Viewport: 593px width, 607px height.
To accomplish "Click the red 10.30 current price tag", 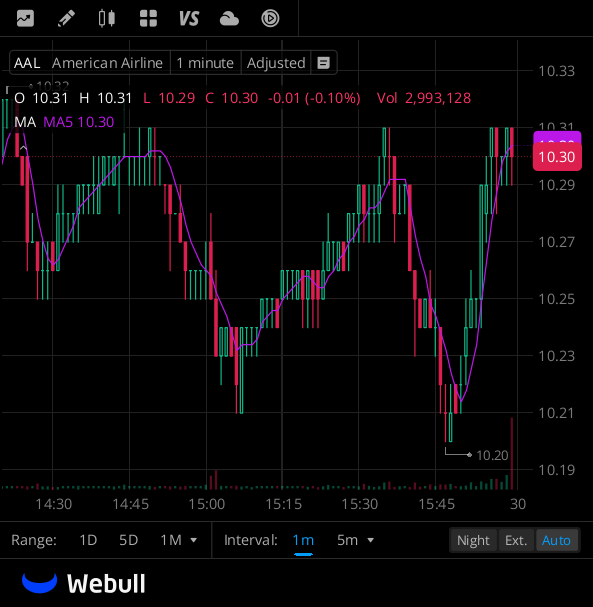I will 557,157.
